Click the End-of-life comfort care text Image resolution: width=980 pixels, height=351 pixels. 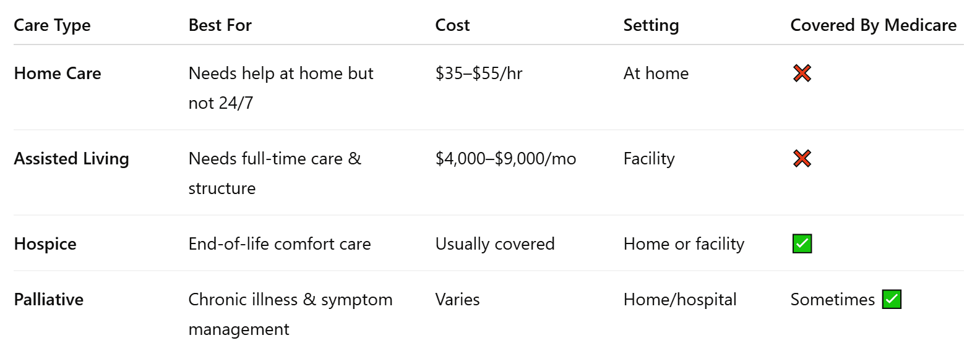point(280,244)
